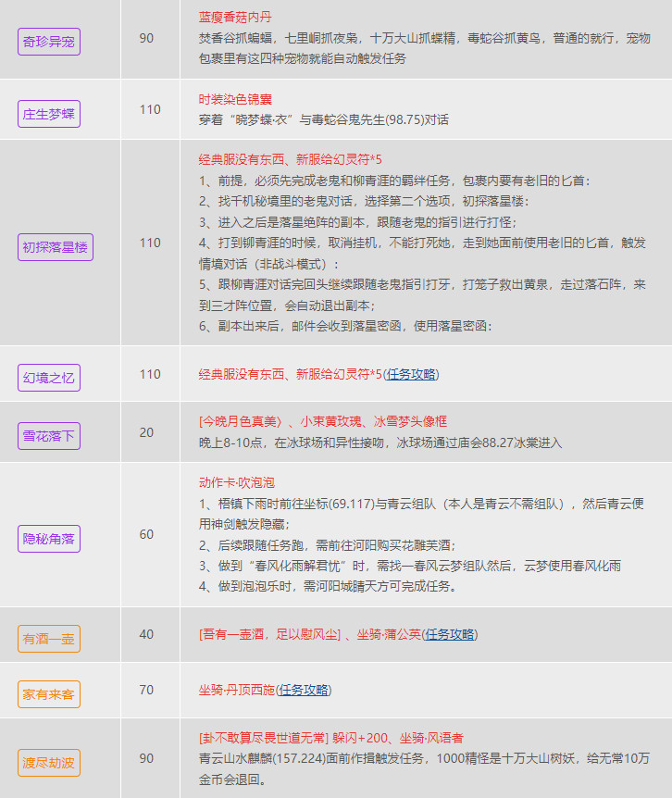The height and width of the screenshot is (798, 672).
Task: Click the line 金币会退回。
Action: point(232,779)
